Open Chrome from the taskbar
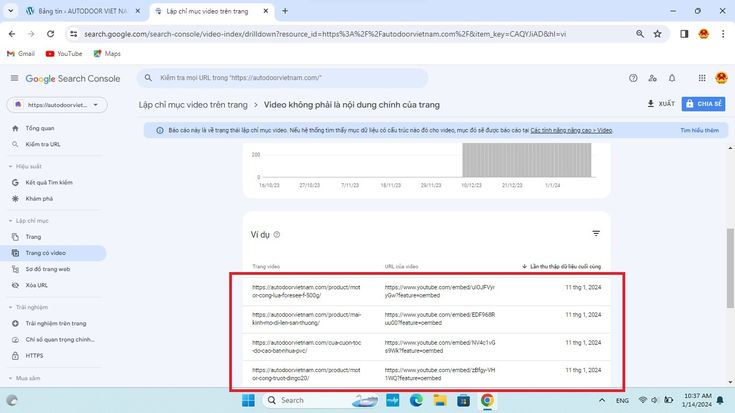Image resolution: width=735 pixels, height=413 pixels. 487,400
